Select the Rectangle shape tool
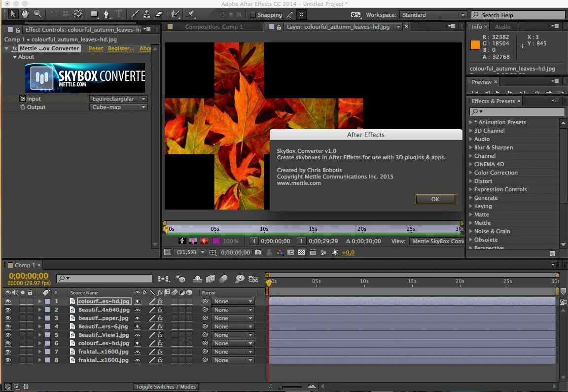Screen dimensions: 568x392 coord(94,14)
